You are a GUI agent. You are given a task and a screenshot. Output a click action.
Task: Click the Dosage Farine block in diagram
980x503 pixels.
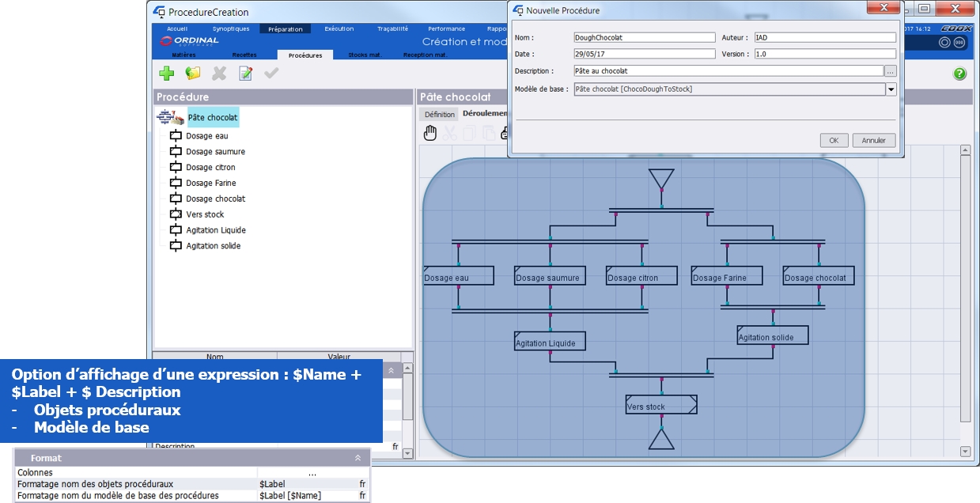[727, 275]
